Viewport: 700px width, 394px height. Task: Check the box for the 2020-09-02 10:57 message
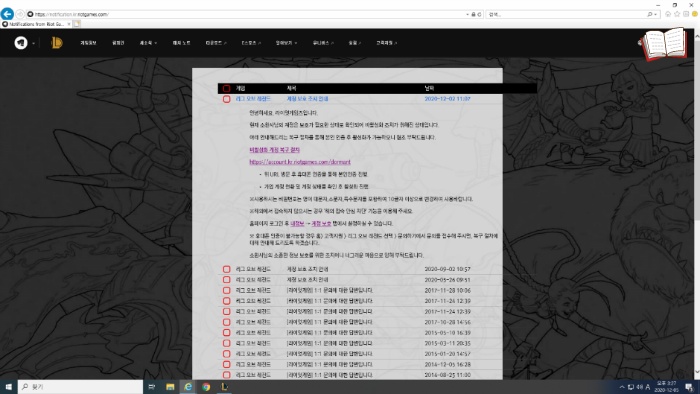[226, 269]
